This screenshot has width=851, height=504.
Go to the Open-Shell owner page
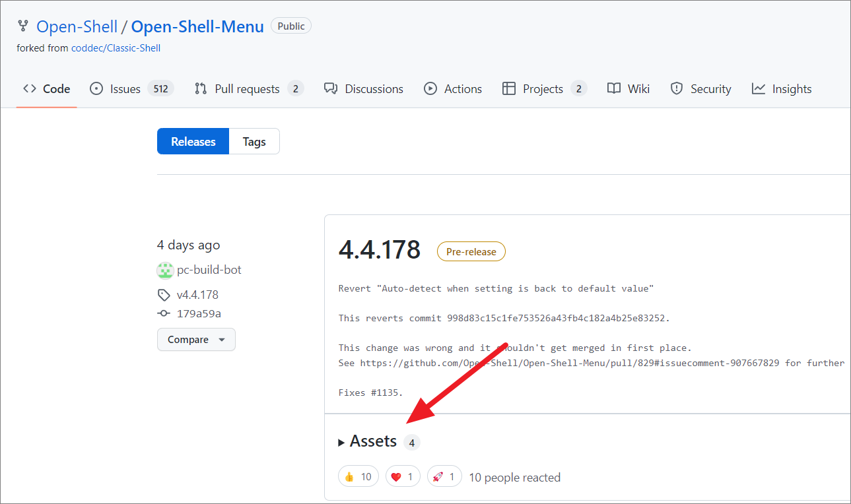tap(77, 26)
